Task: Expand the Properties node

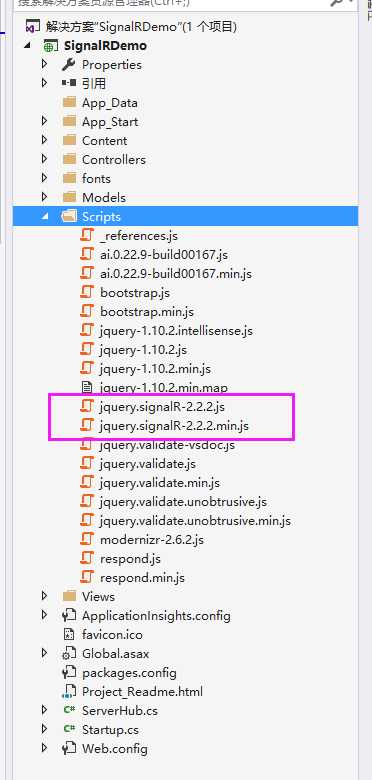Action: [x=45, y=64]
